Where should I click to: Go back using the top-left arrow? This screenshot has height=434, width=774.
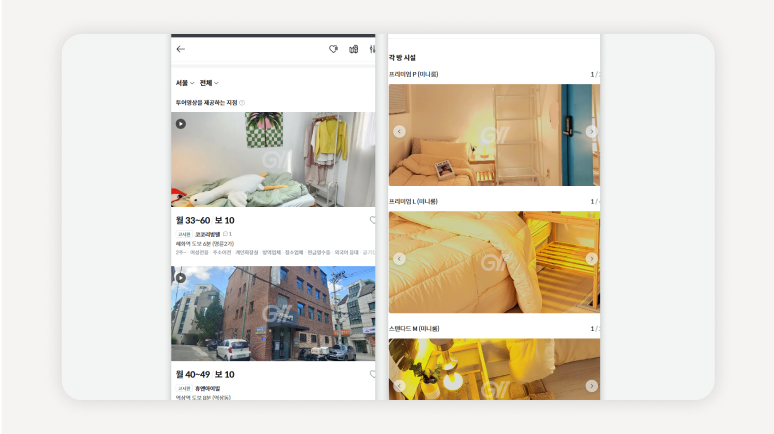[181, 49]
